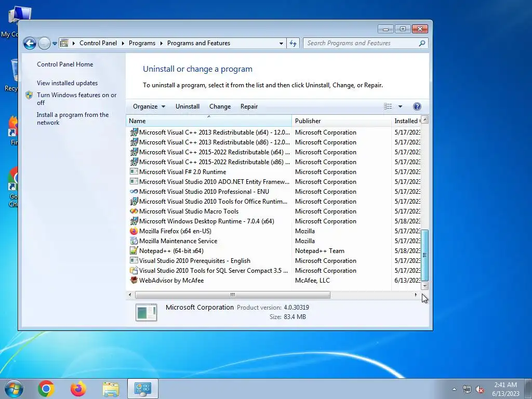Click the program thumbnail in details pane
Screen dimensions: 532x399
point(146,312)
